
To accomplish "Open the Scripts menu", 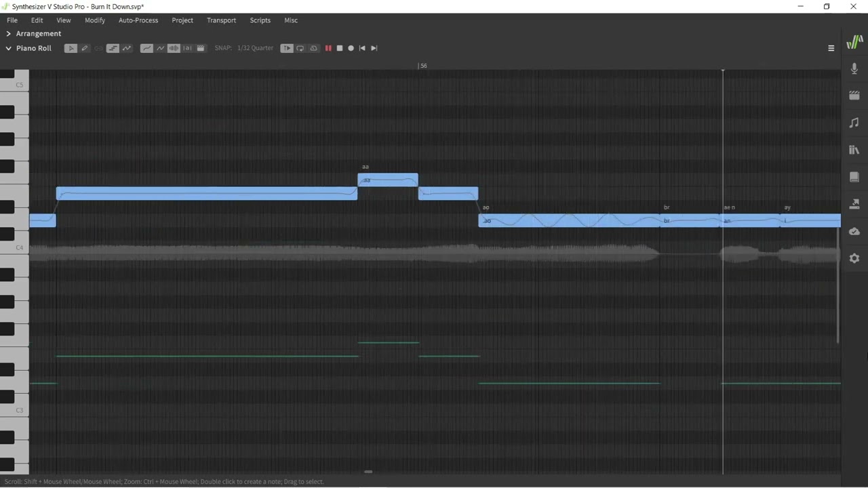I will click(260, 20).
